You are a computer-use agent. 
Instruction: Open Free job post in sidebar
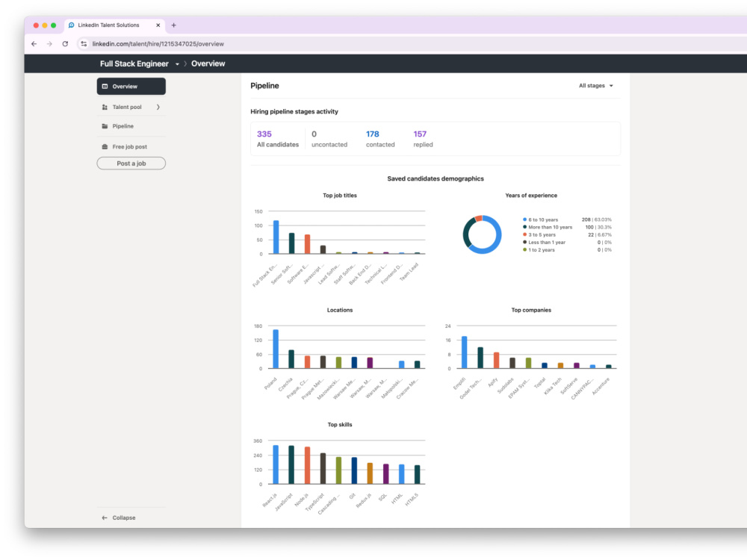[x=131, y=146]
